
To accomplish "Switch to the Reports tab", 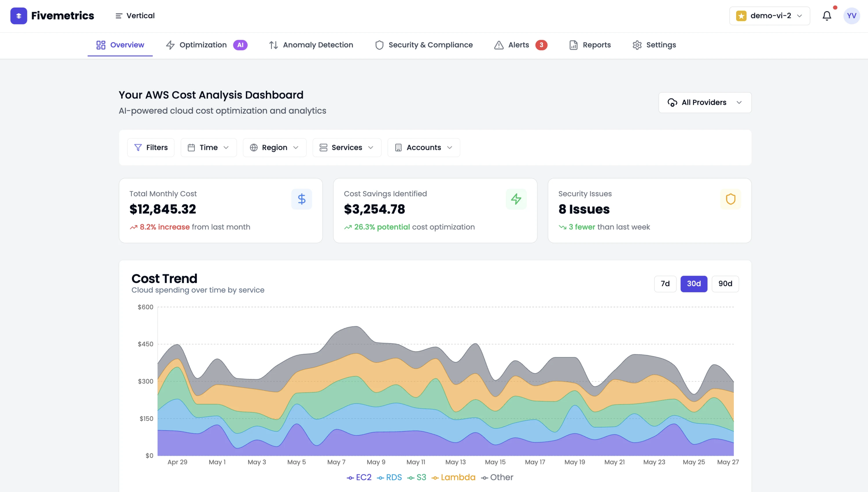I will pyautogui.click(x=590, y=45).
